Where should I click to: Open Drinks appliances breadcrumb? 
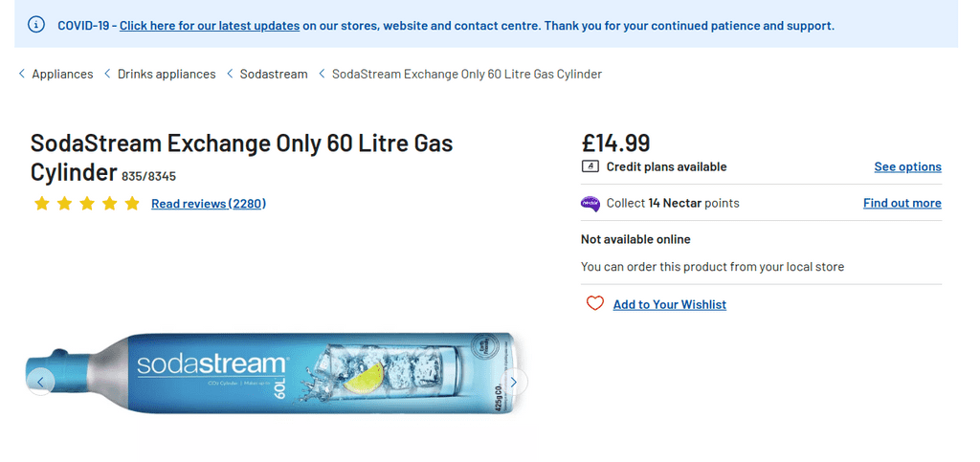click(167, 74)
